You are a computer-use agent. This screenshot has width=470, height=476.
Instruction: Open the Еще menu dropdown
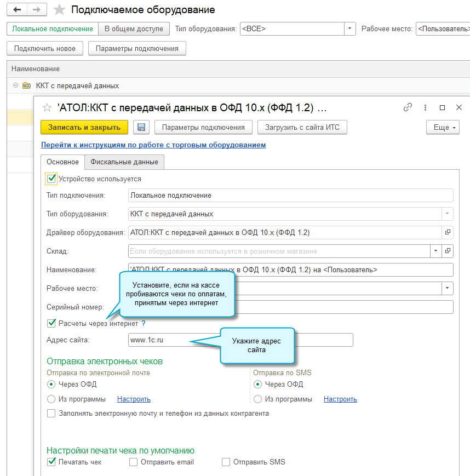[x=443, y=127]
